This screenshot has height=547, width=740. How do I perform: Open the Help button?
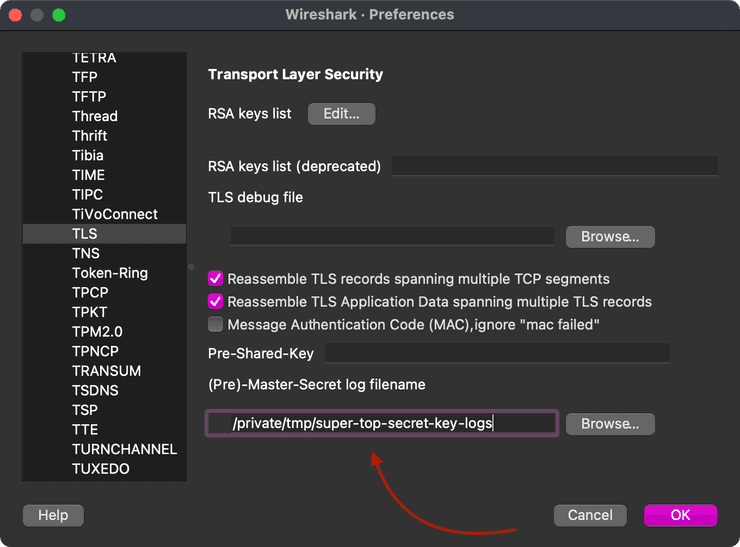coord(53,515)
